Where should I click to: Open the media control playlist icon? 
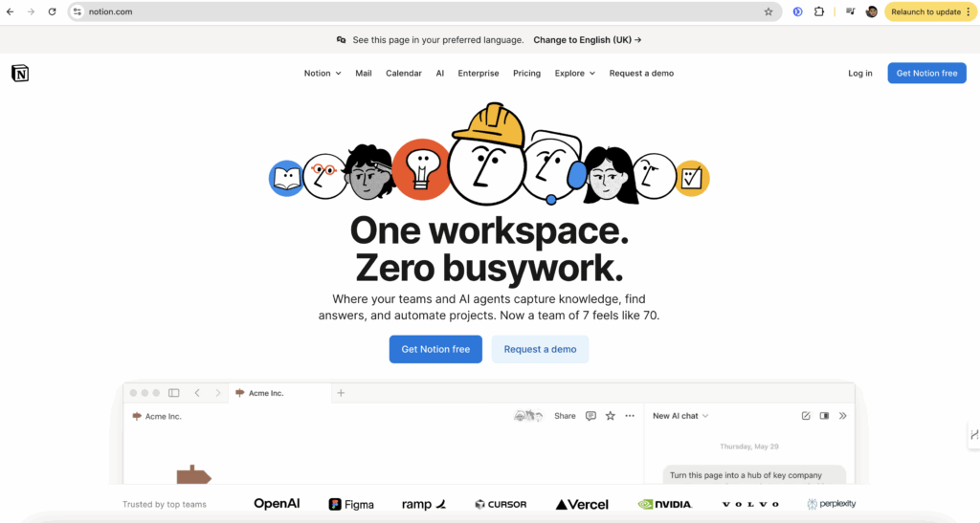pyautogui.click(x=850, y=11)
